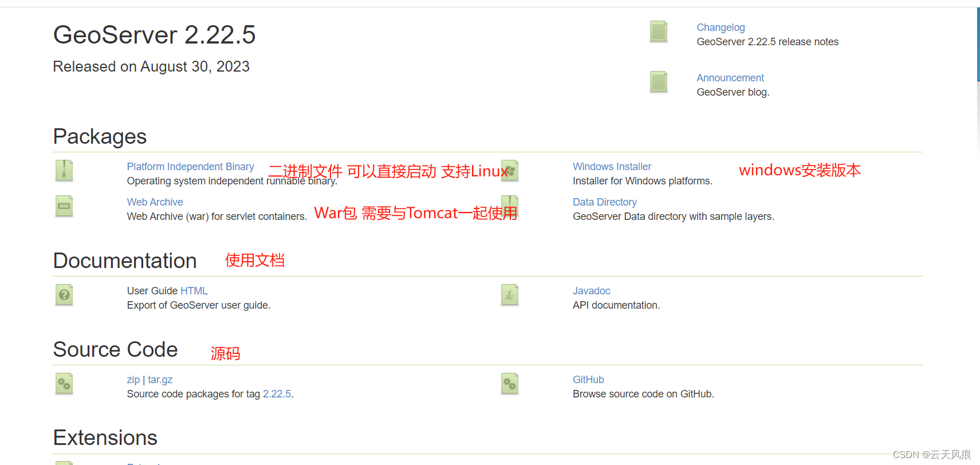Click the source code zip gears icon
Screen dimensions: 980x465
(x=64, y=384)
